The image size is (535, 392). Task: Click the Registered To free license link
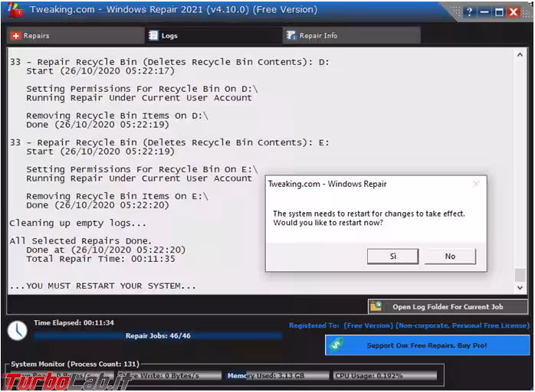(x=409, y=325)
